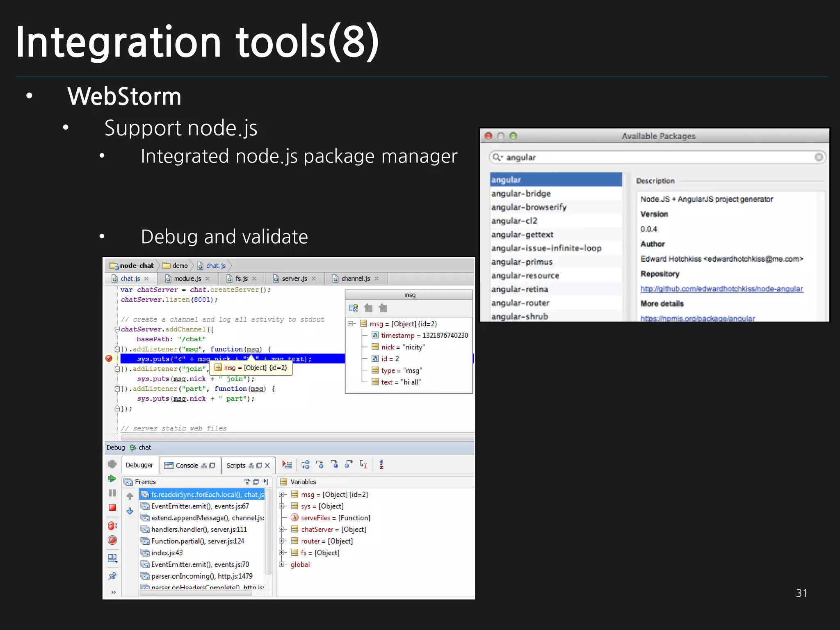
Task: Select the Debugger tab
Action: pos(139,465)
